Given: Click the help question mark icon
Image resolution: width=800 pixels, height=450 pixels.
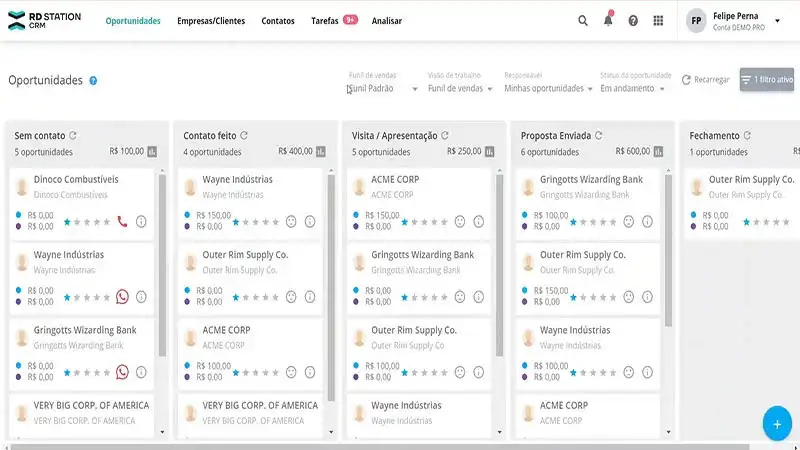Looking at the screenshot, I should 633,20.
